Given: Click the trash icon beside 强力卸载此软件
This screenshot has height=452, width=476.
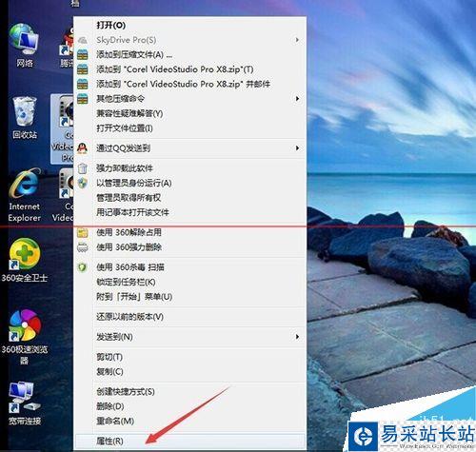Looking at the screenshot, I should [x=82, y=168].
